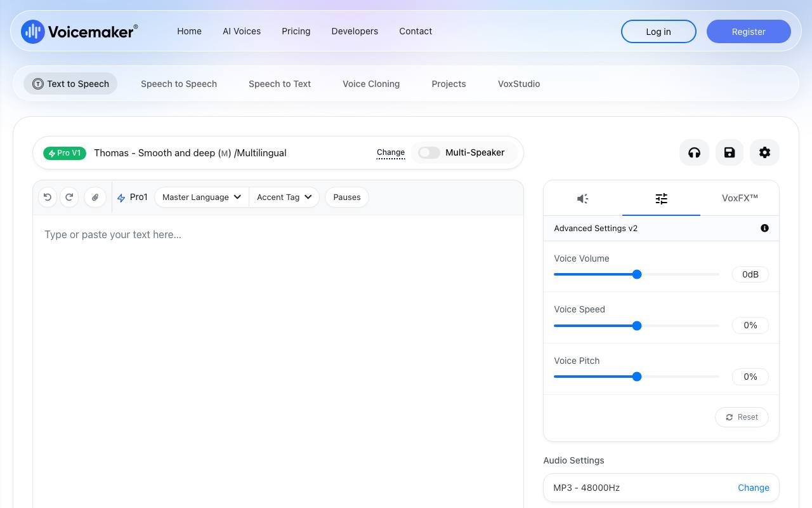Image resolution: width=812 pixels, height=508 pixels.
Task: Click the Voice Volume slider handle
Action: (x=637, y=274)
